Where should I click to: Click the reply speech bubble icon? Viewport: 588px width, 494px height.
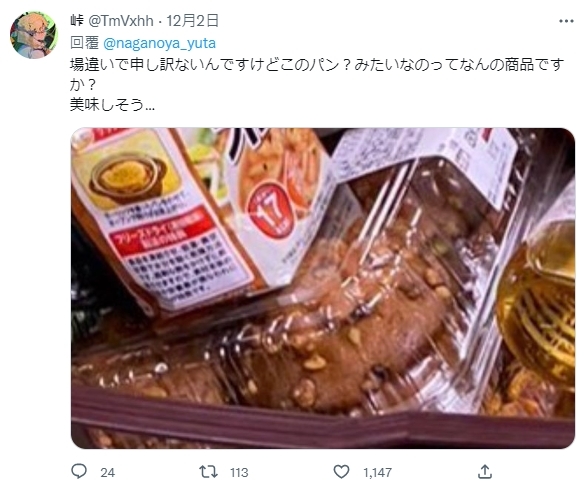pos(79,471)
